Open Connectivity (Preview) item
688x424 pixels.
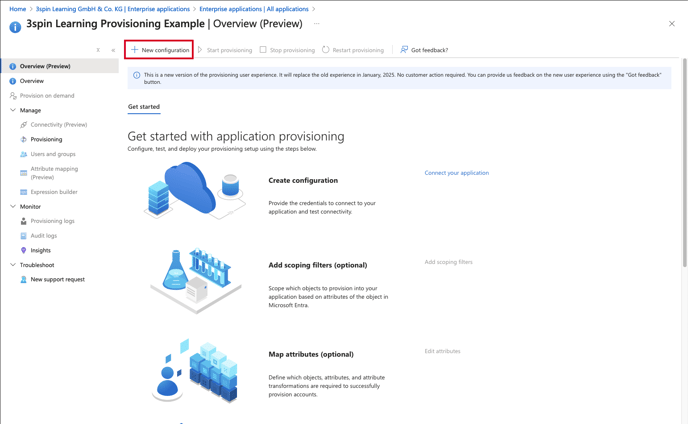point(59,125)
